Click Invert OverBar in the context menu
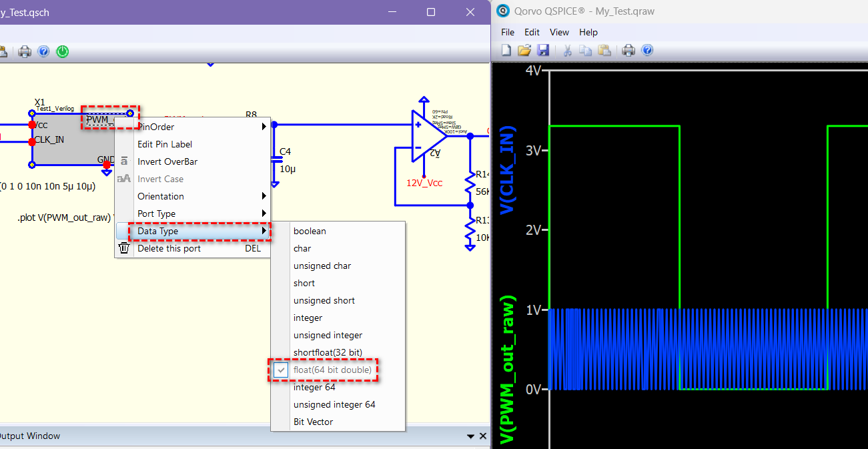 (167, 161)
